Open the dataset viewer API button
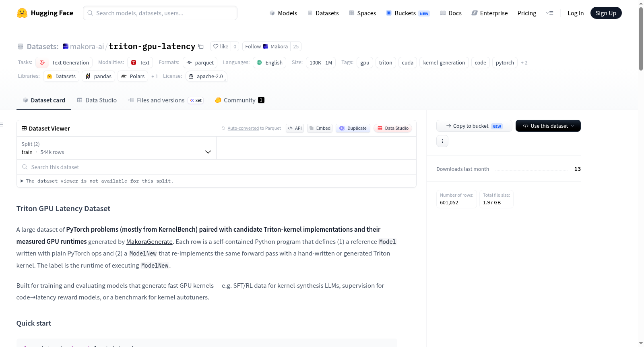This screenshot has height=347, width=644. pos(295,128)
